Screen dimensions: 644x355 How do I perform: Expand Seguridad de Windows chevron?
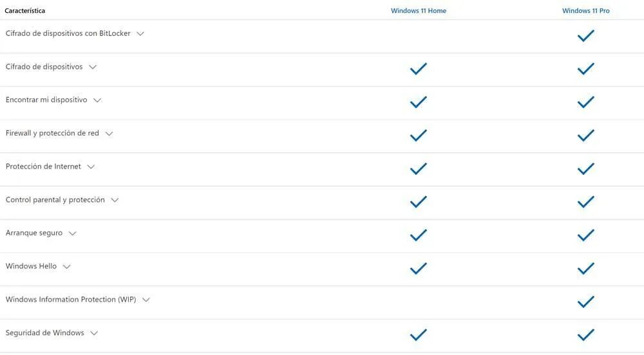[94, 333]
